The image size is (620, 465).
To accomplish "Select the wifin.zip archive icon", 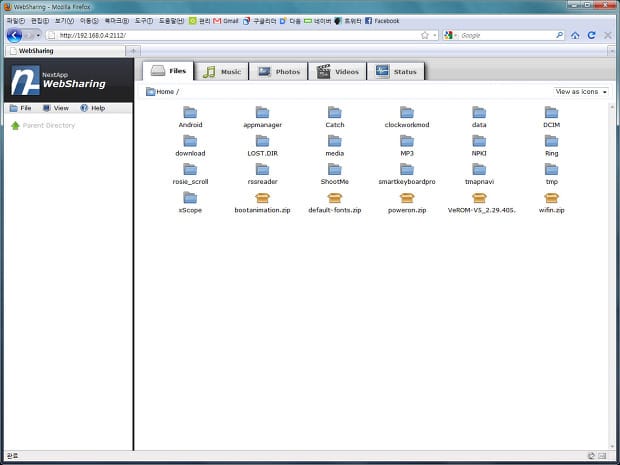I will pyautogui.click(x=551, y=198).
